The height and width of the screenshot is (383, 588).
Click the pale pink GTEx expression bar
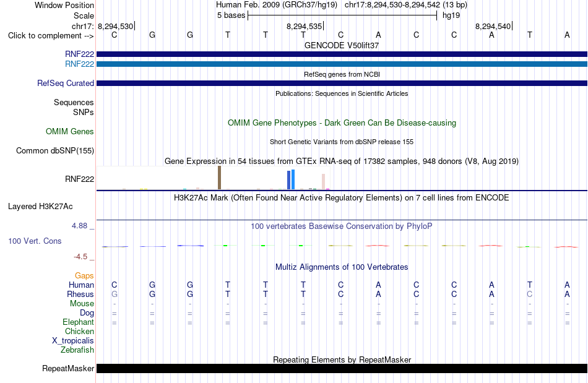[x=323, y=181]
